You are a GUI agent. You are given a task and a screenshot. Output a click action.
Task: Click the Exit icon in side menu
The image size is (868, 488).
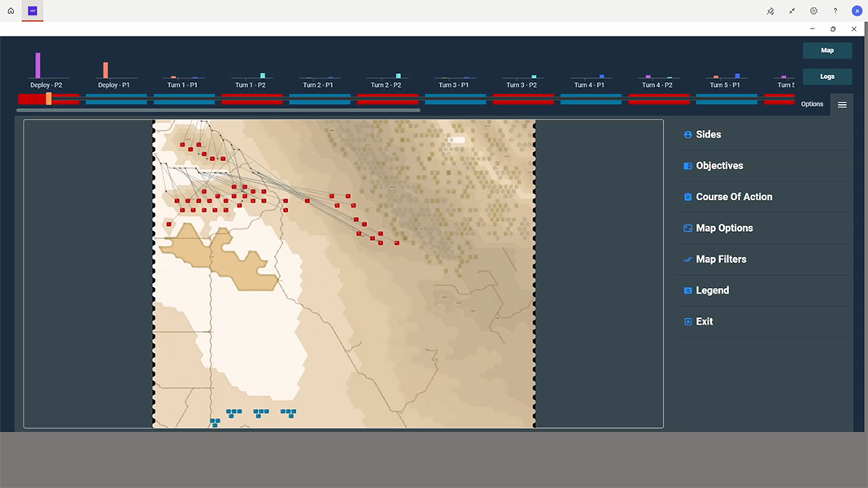[687, 322]
